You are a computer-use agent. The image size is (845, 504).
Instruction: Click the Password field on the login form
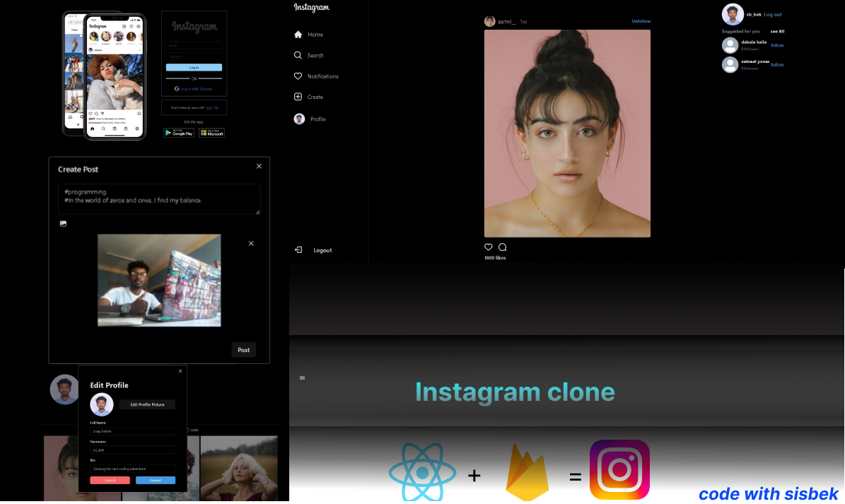tap(194, 56)
